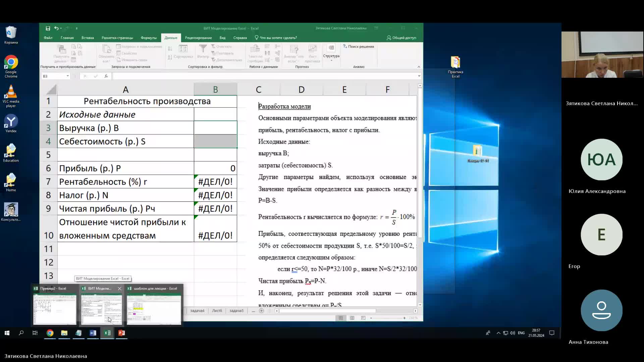Click the Практика Excel desktop folder
This screenshot has height=362, width=644.
[455, 67]
